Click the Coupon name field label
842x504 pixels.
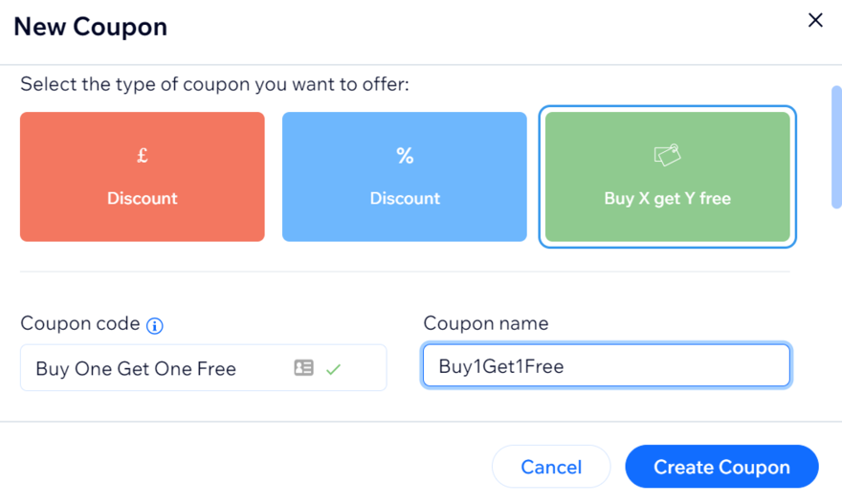(x=486, y=324)
